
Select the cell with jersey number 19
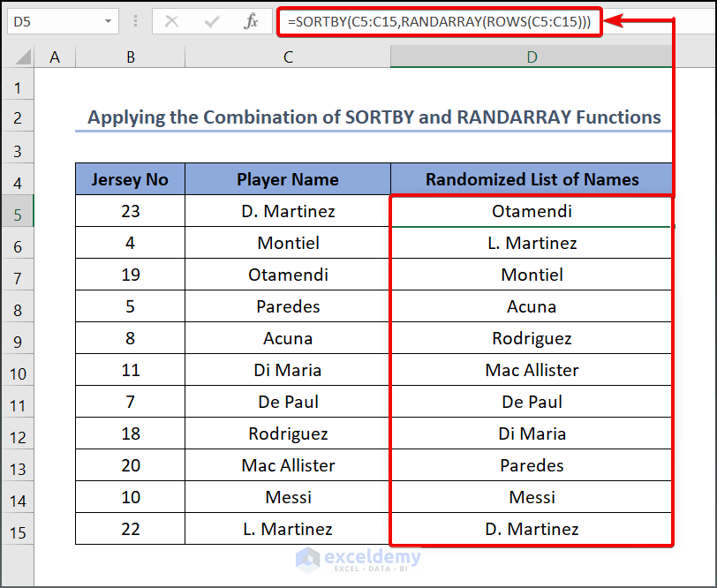click(x=131, y=275)
